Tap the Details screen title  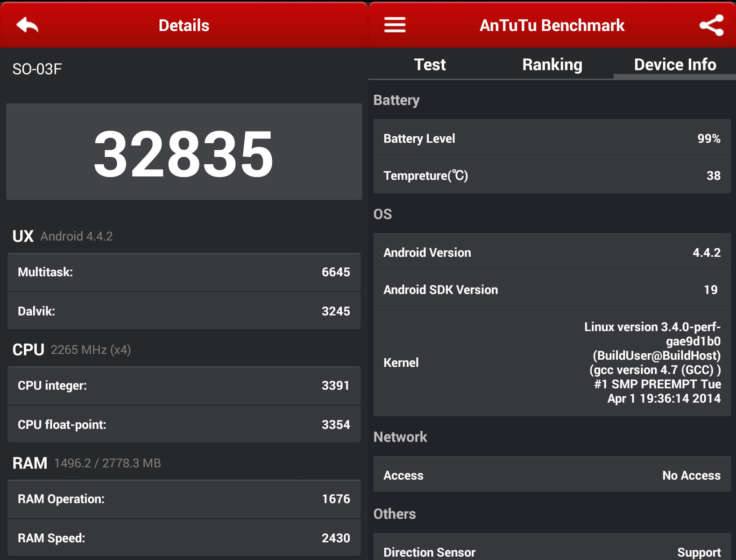click(184, 25)
